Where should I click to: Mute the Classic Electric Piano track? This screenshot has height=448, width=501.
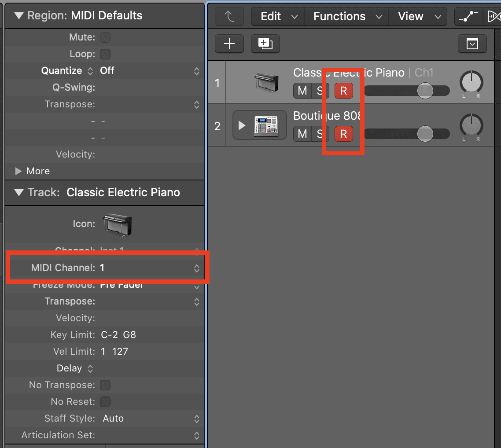[x=302, y=91]
